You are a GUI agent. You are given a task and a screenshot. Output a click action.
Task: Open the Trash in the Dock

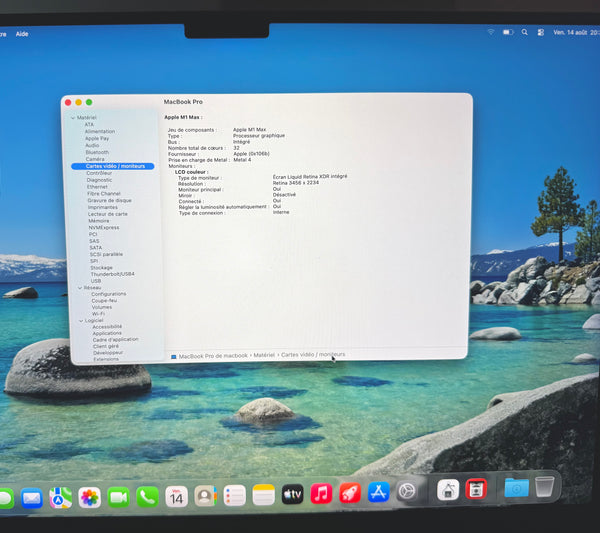click(544, 486)
